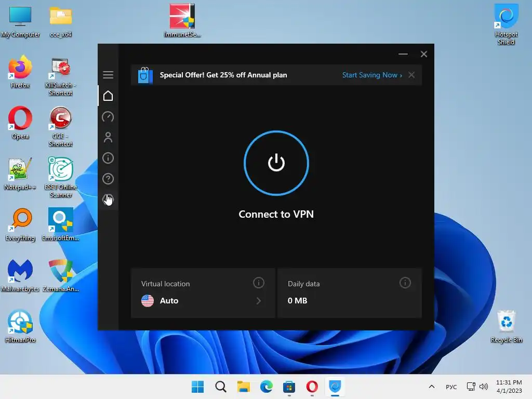This screenshot has width=532, height=399.
Task: Click the Connect to VPN label
Action: 276,214
